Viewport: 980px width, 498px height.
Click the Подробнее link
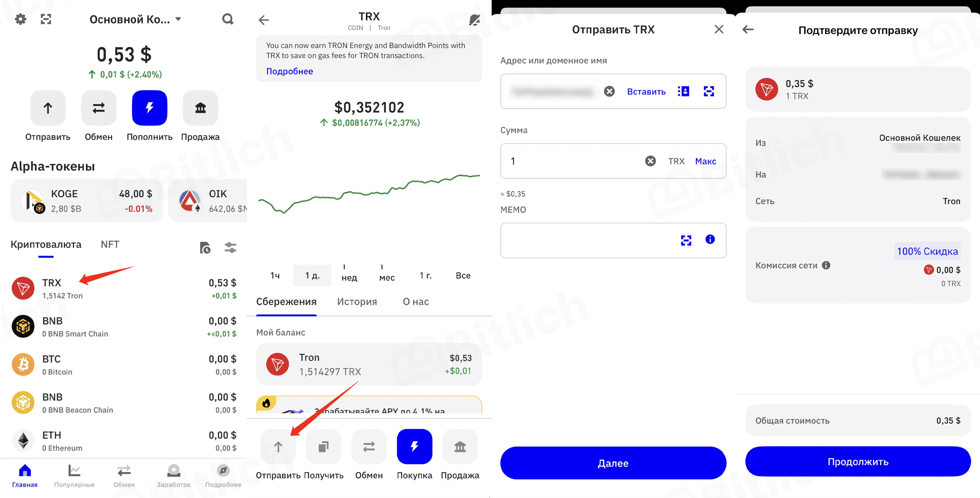(290, 71)
